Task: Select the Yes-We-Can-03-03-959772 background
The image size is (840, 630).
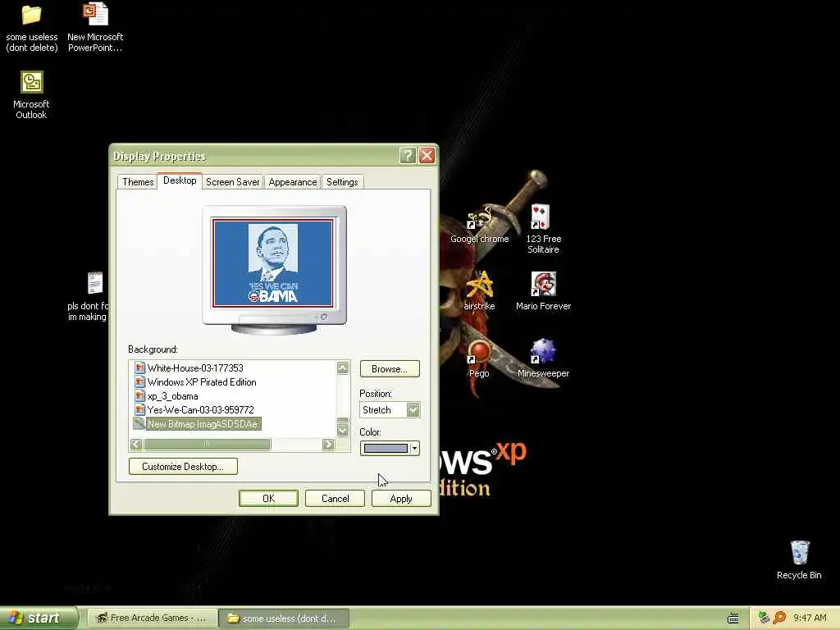Action: coord(200,410)
